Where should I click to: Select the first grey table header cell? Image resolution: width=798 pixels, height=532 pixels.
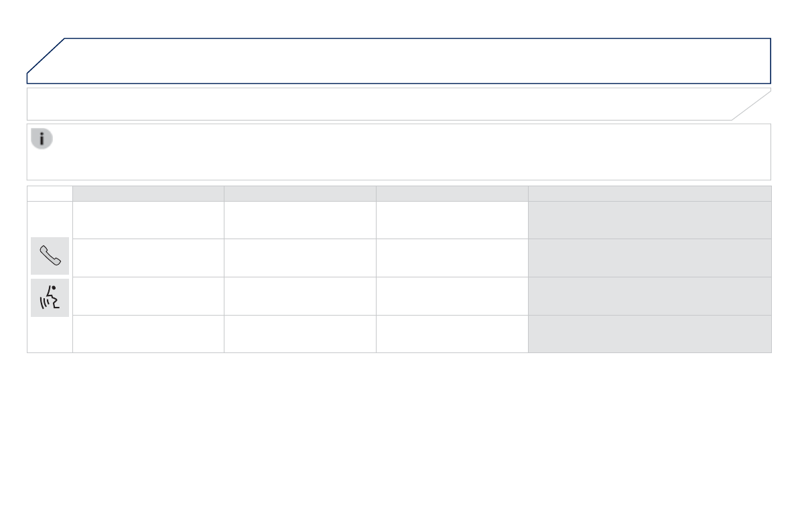coord(148,194)
